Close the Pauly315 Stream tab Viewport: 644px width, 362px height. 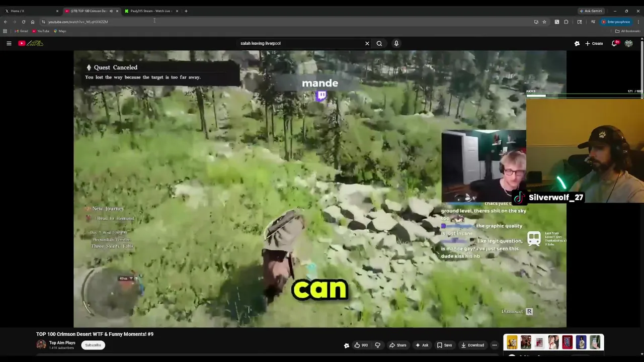[177, 11]
